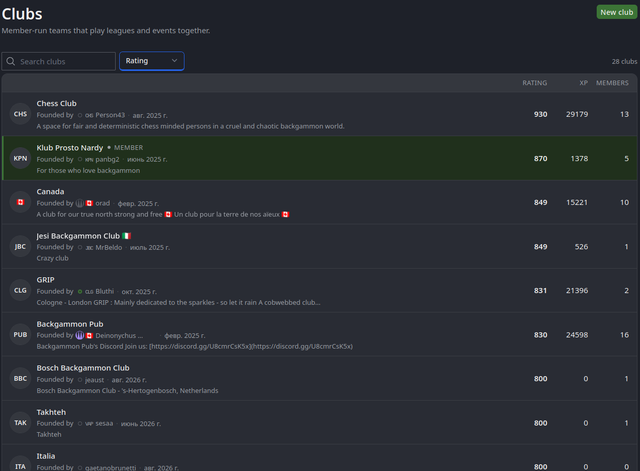Click the backgammon badge icon beside orad

click(x=80, y=203)
